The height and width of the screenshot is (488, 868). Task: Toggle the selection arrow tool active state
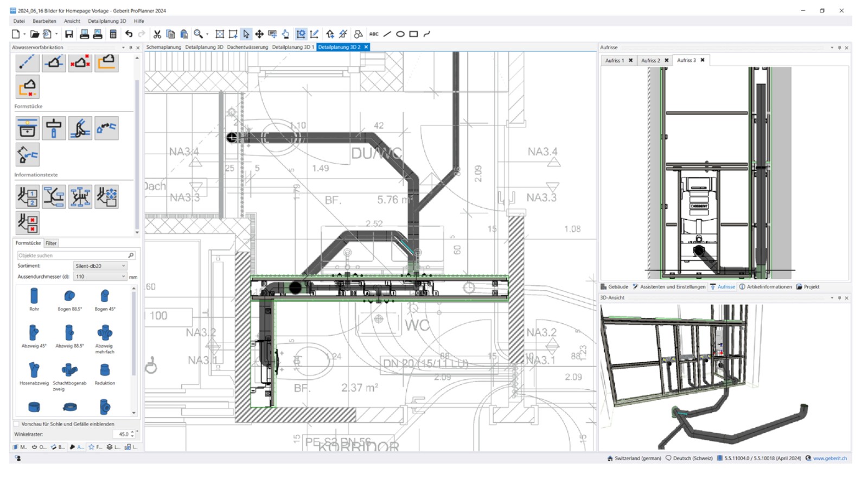(246, 33)
